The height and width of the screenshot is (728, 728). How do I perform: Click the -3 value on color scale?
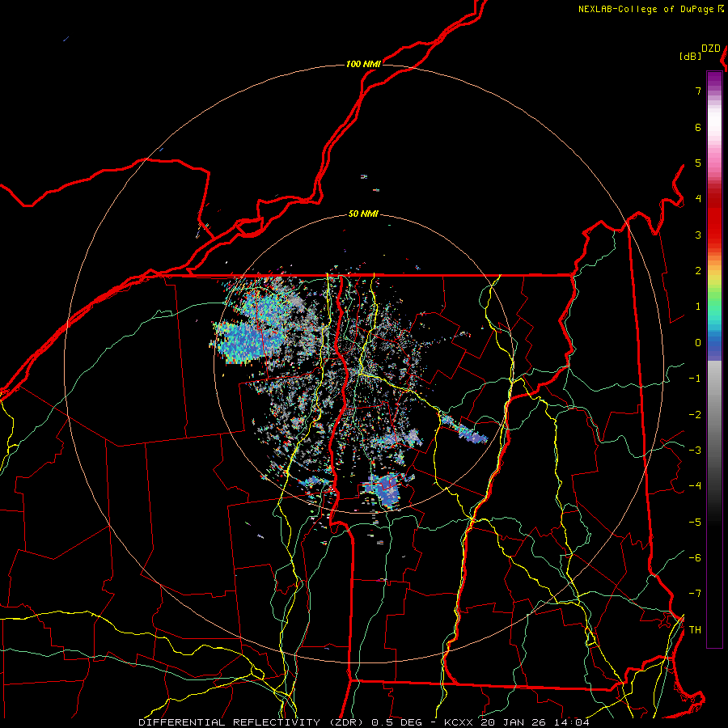(695, 451)
